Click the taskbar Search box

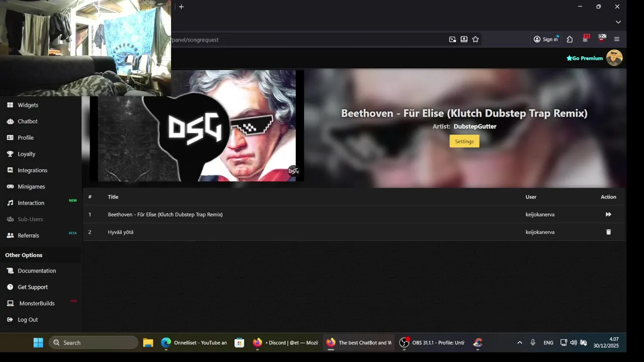tap(94, 343)
